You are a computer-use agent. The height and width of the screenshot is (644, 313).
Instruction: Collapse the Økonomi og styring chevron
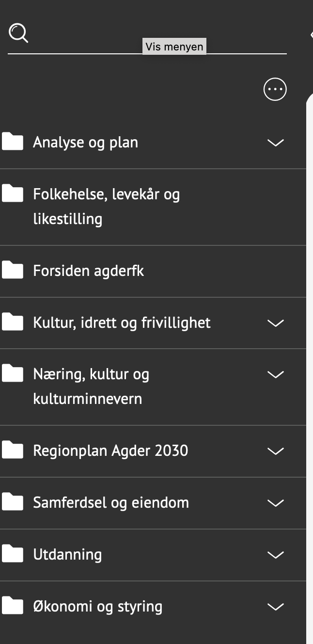click(x=275, y=607)
